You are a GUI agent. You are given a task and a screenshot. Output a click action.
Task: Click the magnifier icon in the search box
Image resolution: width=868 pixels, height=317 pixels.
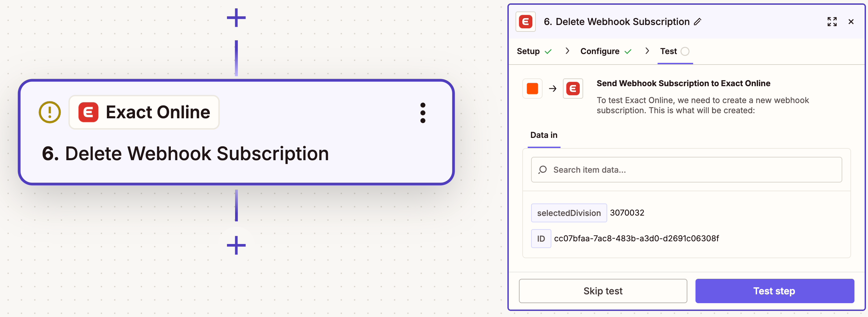point(543,170)
